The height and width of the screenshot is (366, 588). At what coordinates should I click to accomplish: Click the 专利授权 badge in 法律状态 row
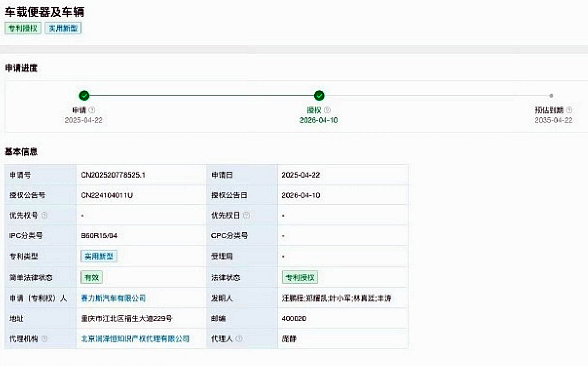coord(300,277)
